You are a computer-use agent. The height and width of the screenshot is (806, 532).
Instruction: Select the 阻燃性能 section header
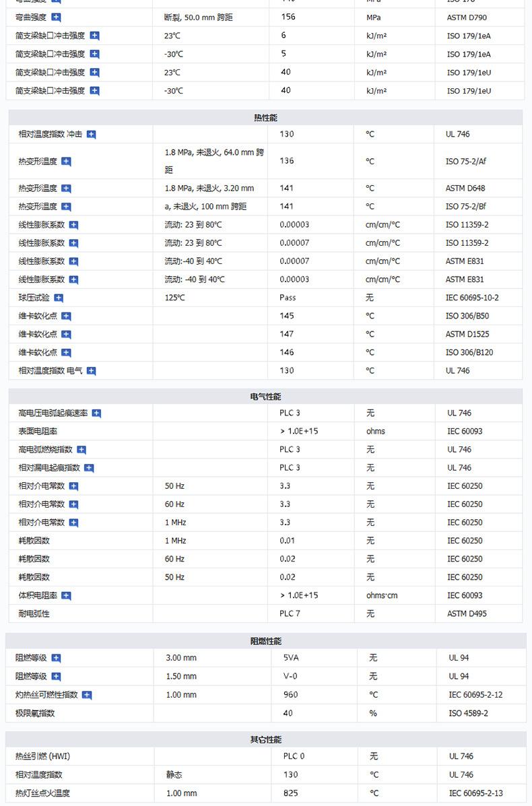click(265, 641)
